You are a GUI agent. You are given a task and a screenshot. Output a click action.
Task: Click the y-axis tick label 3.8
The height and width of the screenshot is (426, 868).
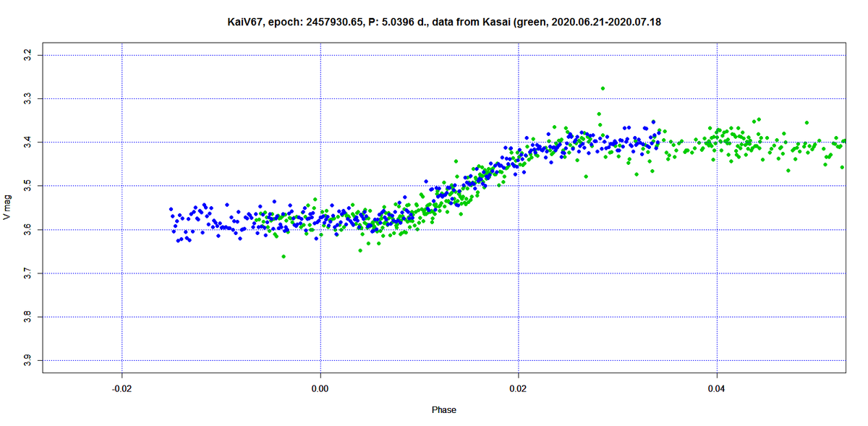27,317
